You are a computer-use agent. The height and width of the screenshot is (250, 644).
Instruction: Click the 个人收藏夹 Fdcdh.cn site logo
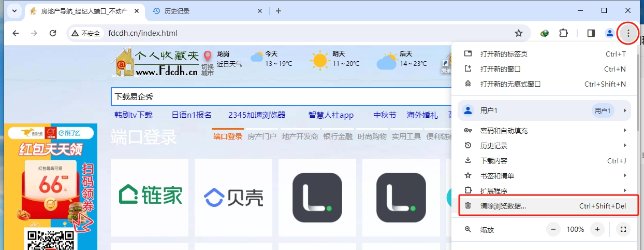pos(155,62)
